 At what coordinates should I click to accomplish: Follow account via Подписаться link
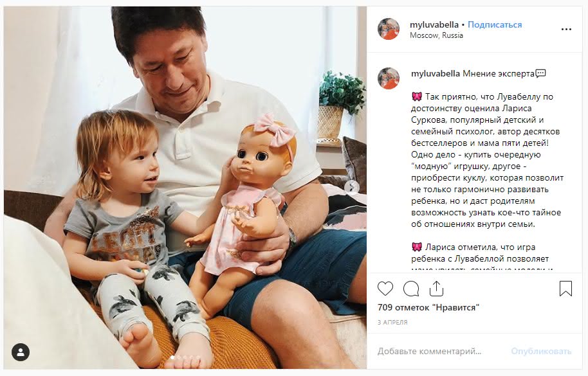pyautogui.click(x=495, y=24)
